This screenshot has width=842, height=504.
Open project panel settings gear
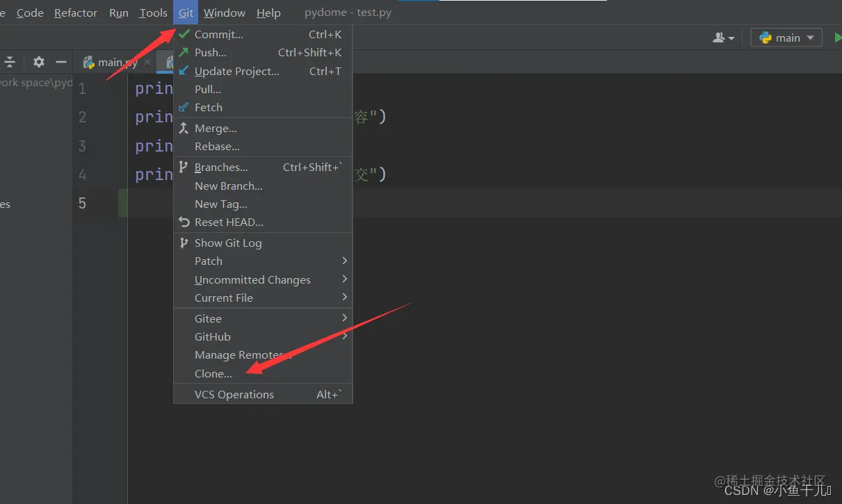point(39,62)
